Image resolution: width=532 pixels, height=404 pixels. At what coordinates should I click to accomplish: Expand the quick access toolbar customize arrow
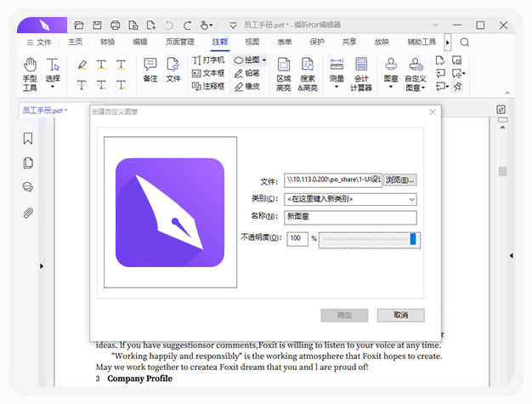[233, 26]
